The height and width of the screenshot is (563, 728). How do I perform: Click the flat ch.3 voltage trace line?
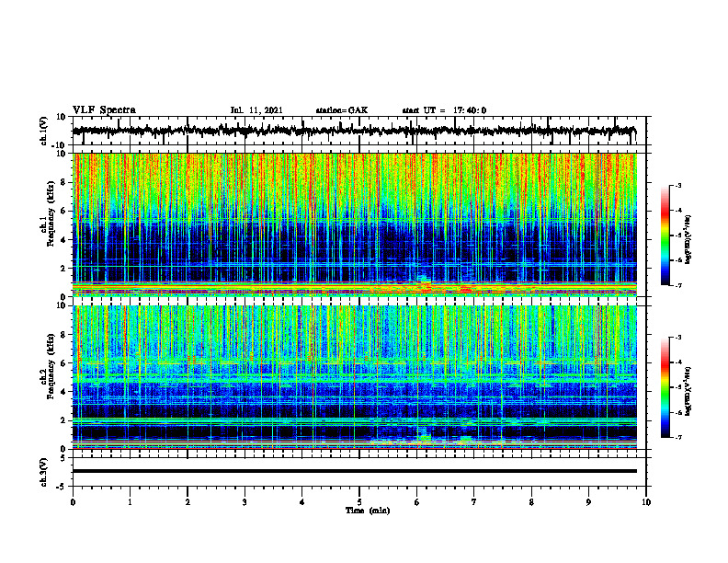354,471
